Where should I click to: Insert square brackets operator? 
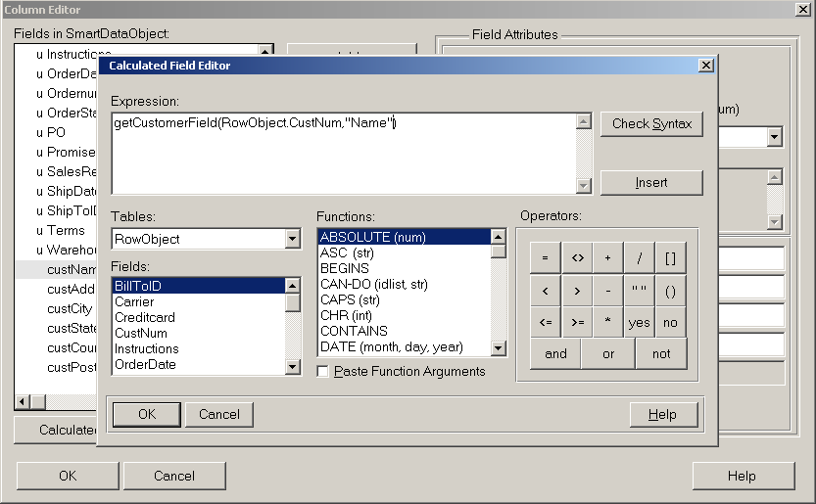[671, 258]
